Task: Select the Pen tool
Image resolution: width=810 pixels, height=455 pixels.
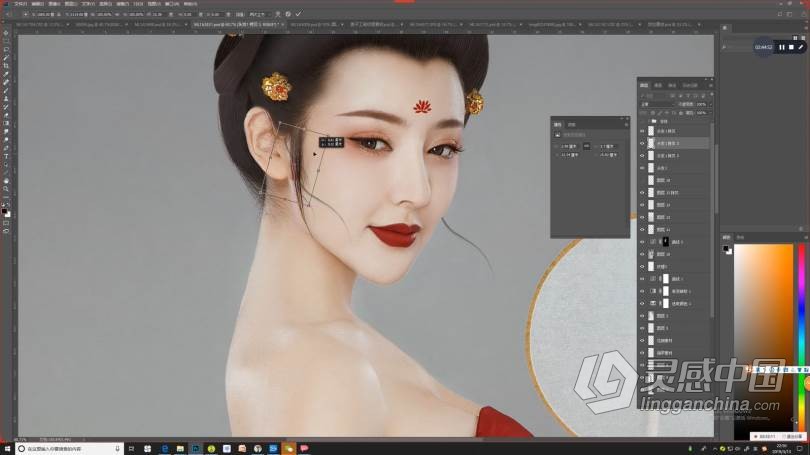Action: pos(6,148)
